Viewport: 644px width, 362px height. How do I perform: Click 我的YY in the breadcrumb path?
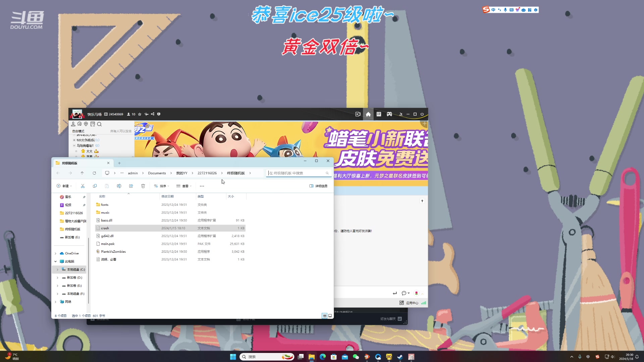182,173
